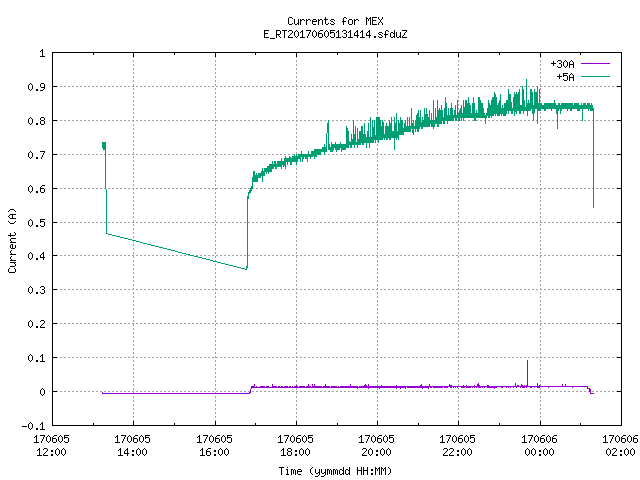Screen dimensions: 640x480
Task: Click the y-axis tick label '-0.1'
Action: 33,426
